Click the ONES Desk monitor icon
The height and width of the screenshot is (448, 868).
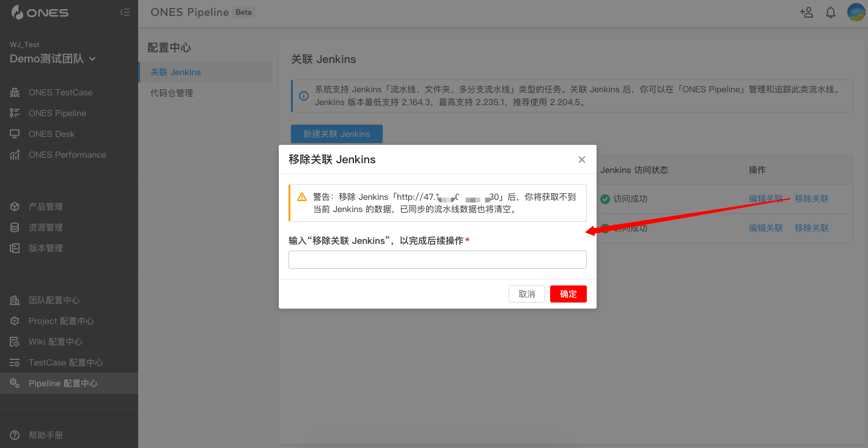[x=15, y=134]
